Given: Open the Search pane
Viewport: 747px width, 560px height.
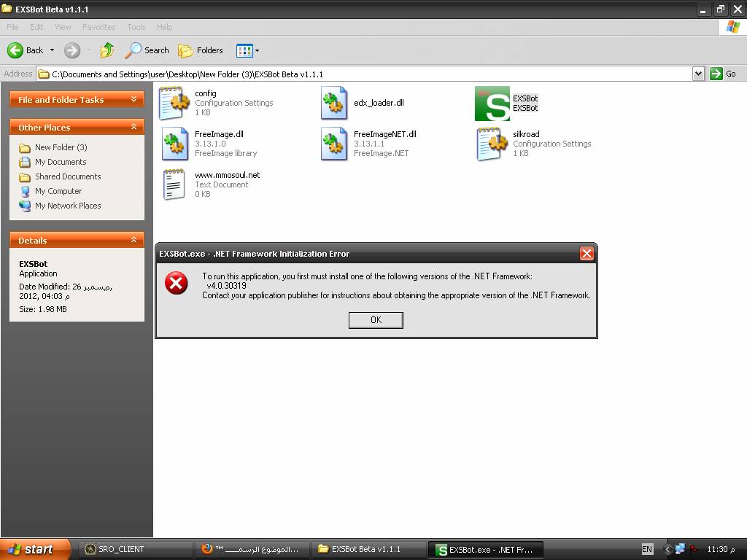Looking at the screenshot, I should [x=147, y=50].
